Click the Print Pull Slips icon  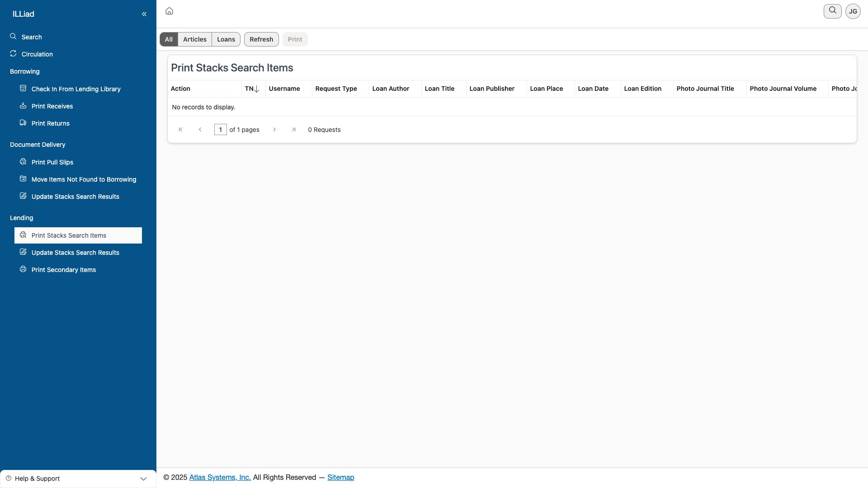[x=23, y=162]
